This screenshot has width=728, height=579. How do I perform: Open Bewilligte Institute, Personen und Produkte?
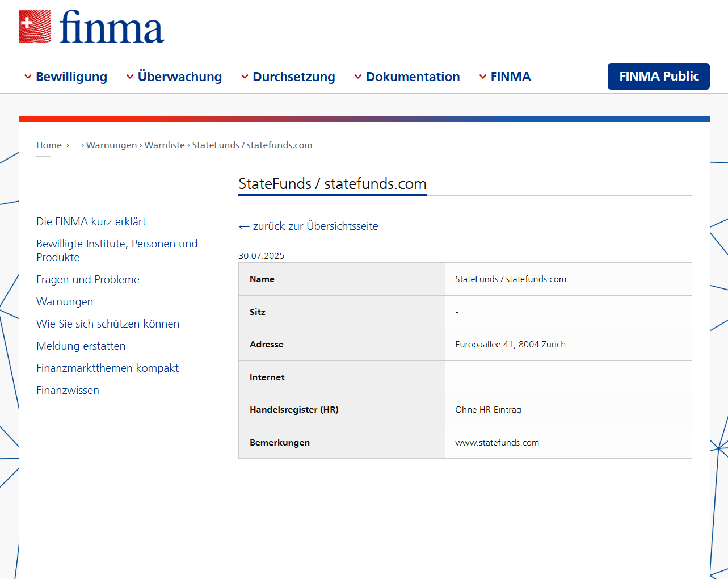click(x=117, y=250)
